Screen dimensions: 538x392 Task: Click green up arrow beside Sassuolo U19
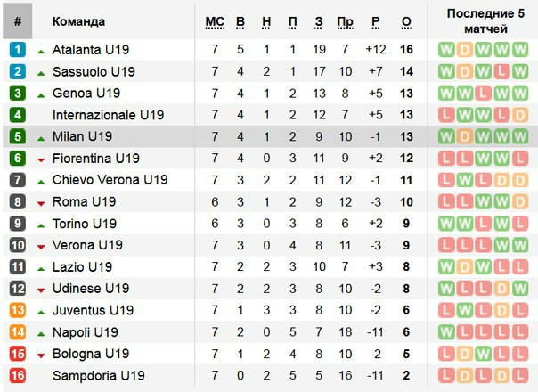point(41,73)
